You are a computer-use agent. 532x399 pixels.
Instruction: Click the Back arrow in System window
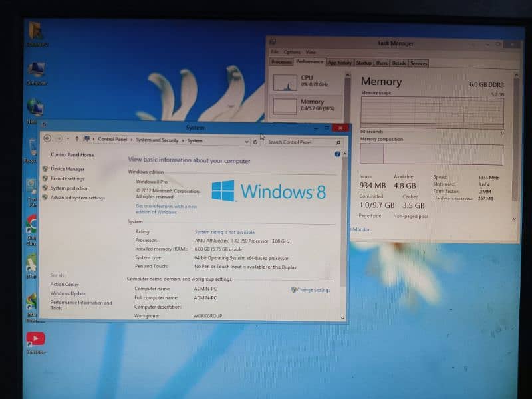[47, 139]
